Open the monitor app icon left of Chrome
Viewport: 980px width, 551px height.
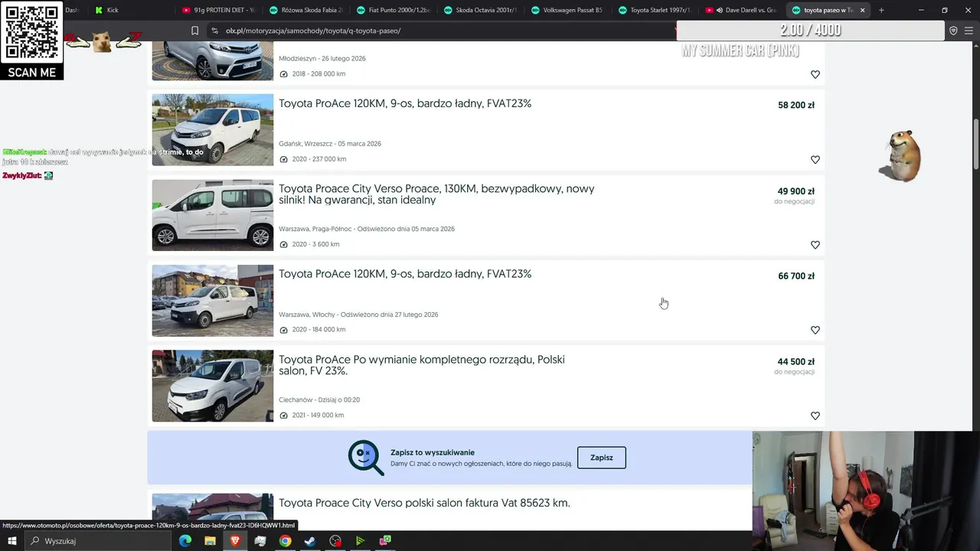260,541
